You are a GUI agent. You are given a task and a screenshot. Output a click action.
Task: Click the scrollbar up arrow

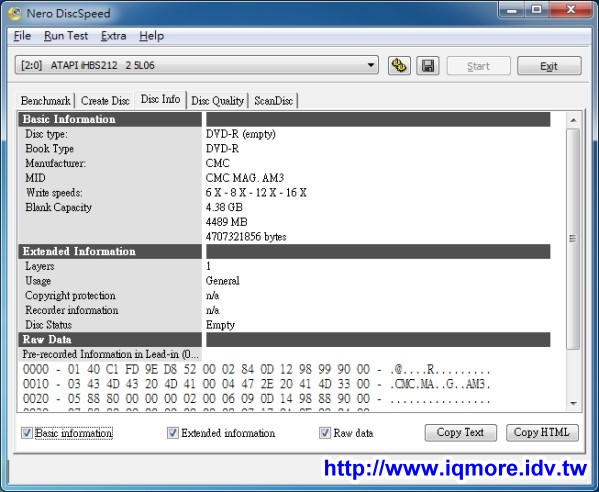573,120
